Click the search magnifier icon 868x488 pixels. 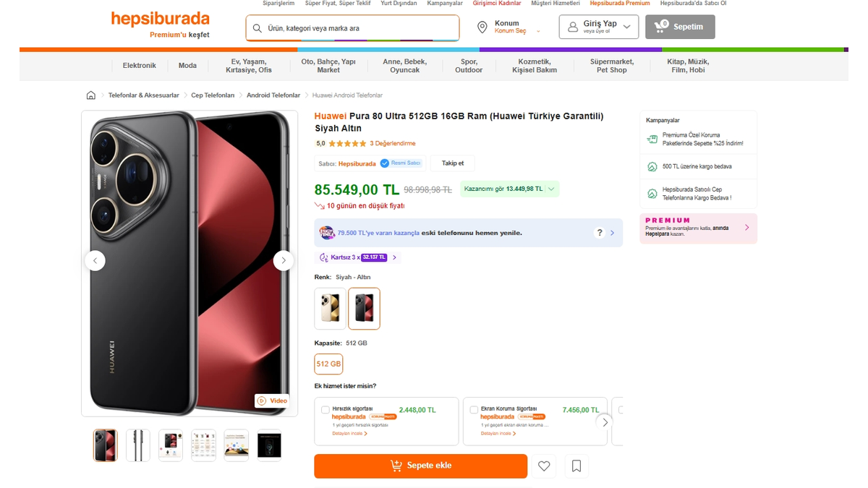258,27
